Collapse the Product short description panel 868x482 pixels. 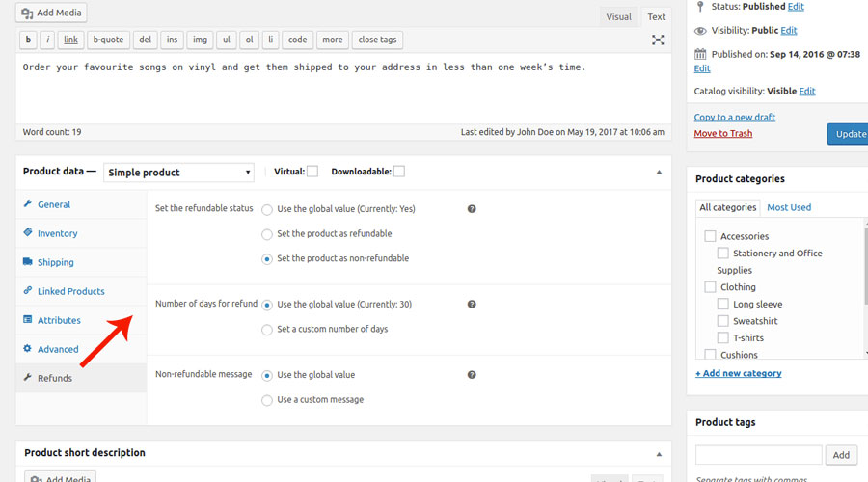(659, 453)
